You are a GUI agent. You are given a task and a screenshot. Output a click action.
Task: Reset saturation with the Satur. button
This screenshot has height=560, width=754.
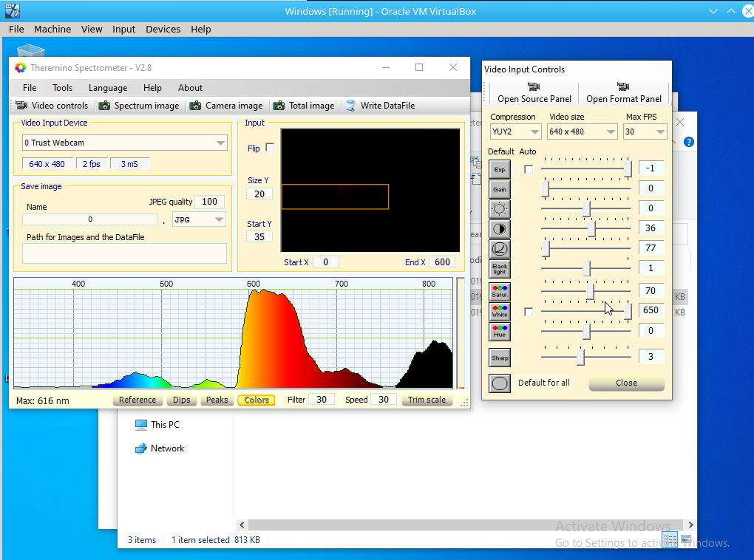[500, 291]
